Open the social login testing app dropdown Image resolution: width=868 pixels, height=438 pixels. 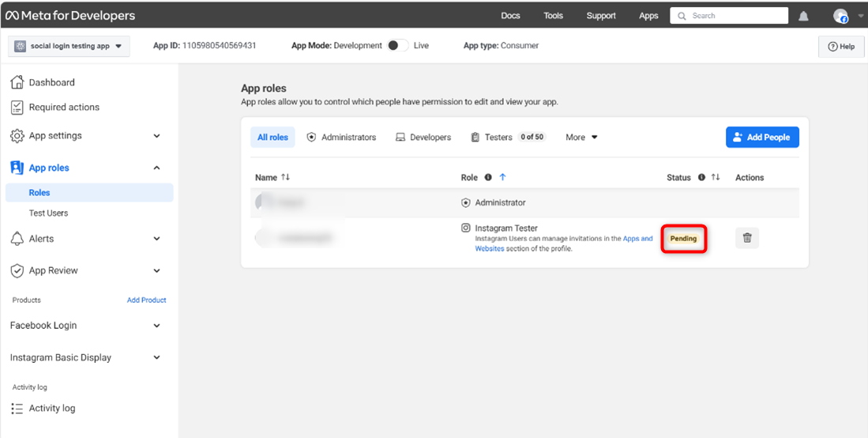tap(69, 46)
